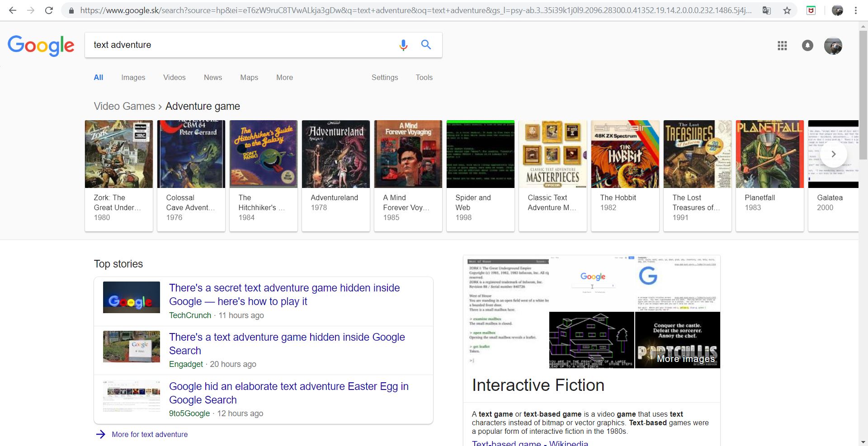Go back to the previous page

coord(13,10)
